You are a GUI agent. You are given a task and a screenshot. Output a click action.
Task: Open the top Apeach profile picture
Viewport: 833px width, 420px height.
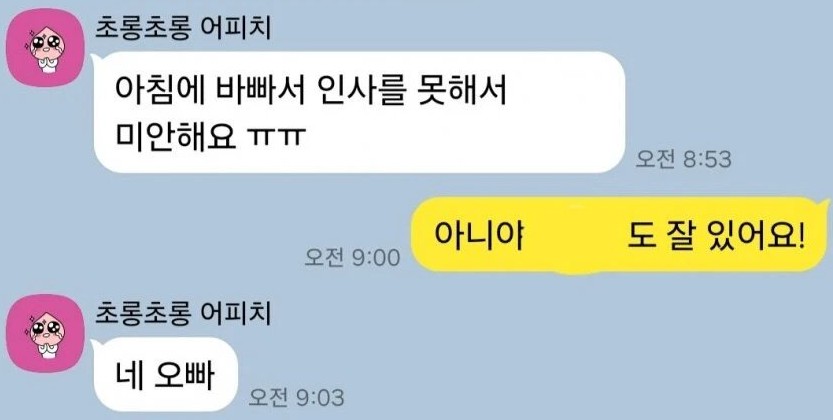point(45,47)
